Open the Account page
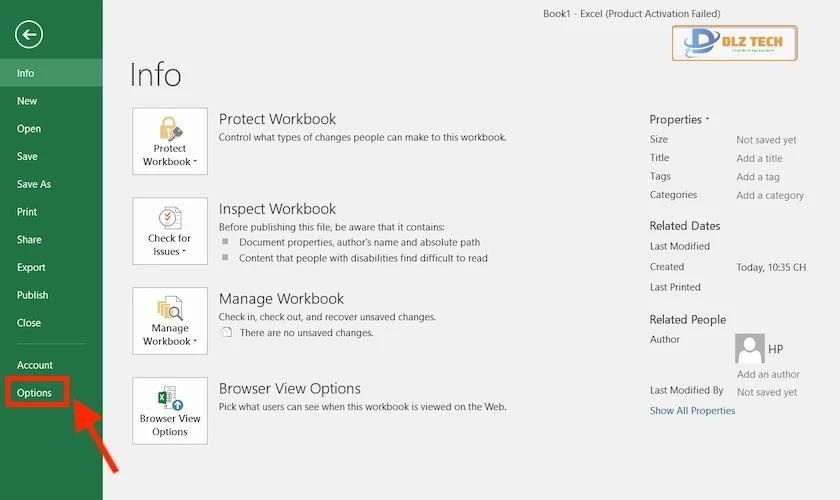This screenshot has width=840, height=500. pyautogui.click(x=35, y=365)
